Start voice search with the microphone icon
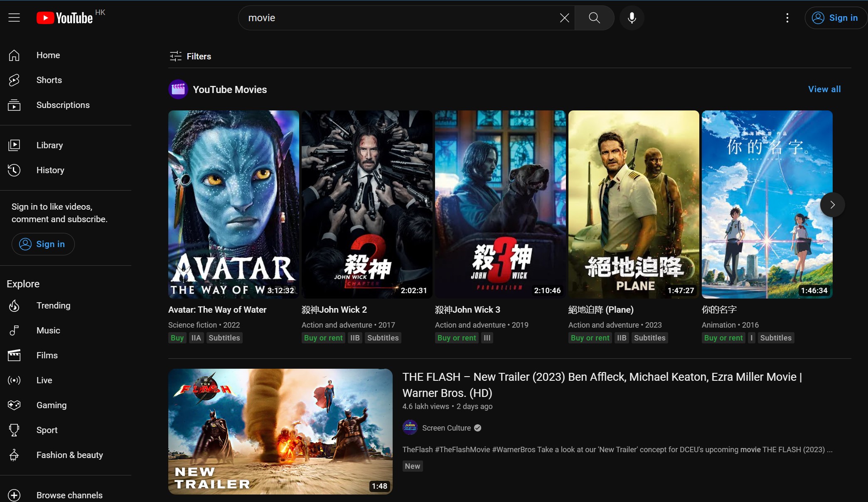Viewport: 868px width, 502px height. pos(632,18)
